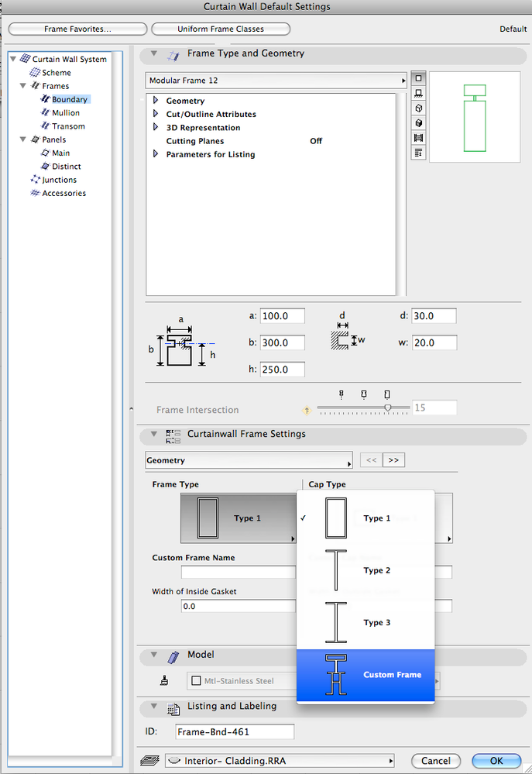Open the Geometry page dropdown
Viewport: 532px width, 774px height.
(249, 460)
